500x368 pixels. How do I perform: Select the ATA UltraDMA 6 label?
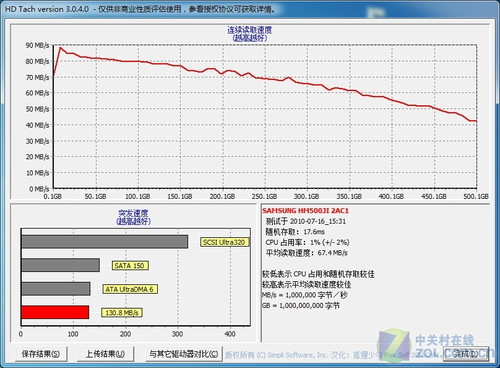pos(130,289)
